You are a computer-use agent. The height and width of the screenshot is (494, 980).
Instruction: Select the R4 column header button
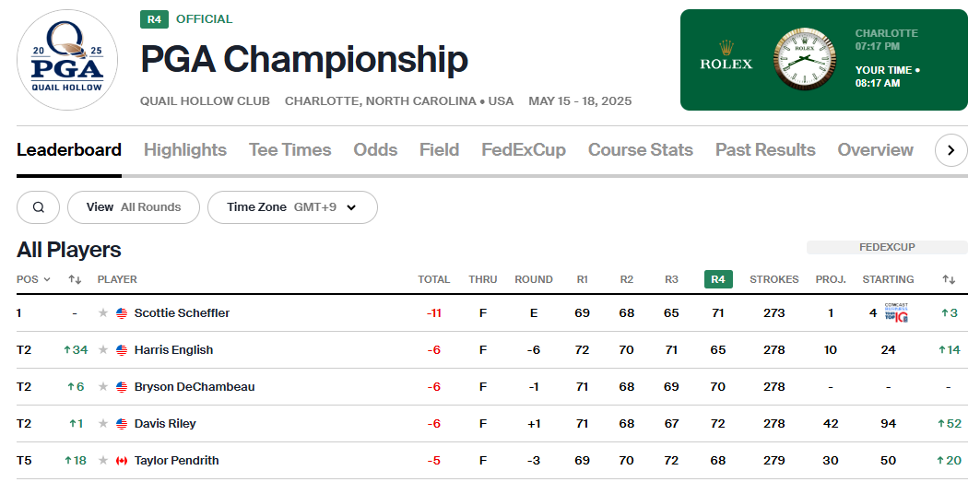[718, 279]
